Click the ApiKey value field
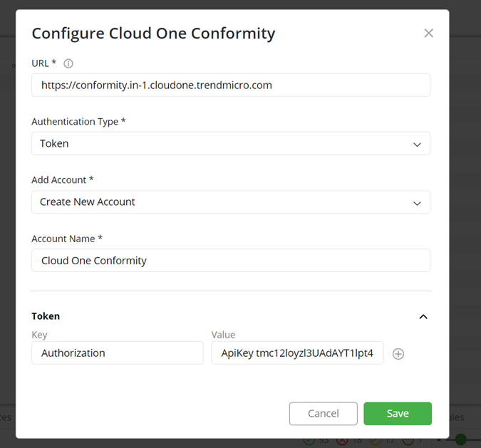Screen dimensions: 481x448 297,353
